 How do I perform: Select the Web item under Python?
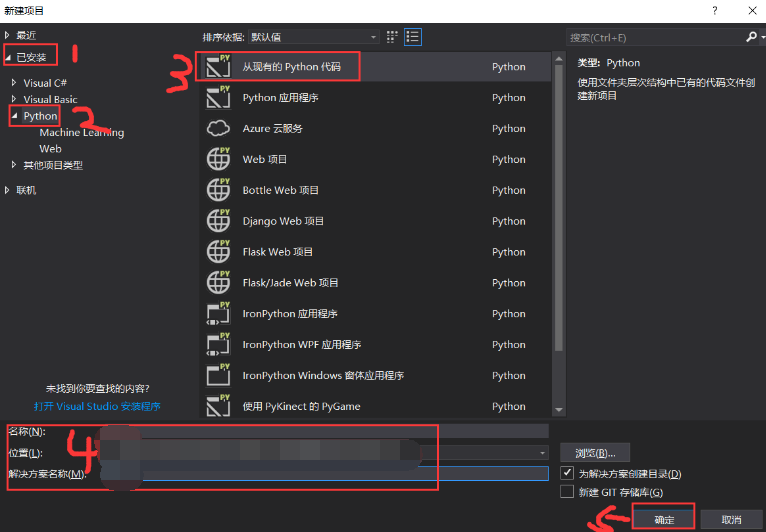50,149
